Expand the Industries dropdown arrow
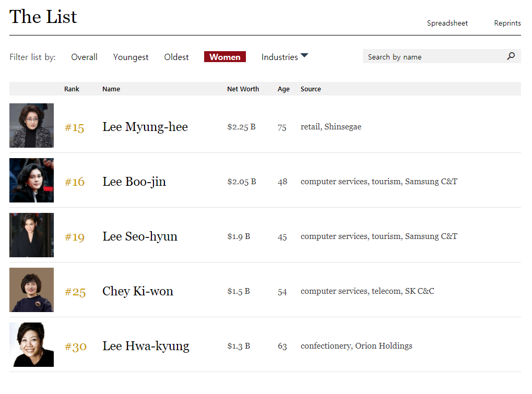Viewport: 532px width, 394px height. click(304, 55)
